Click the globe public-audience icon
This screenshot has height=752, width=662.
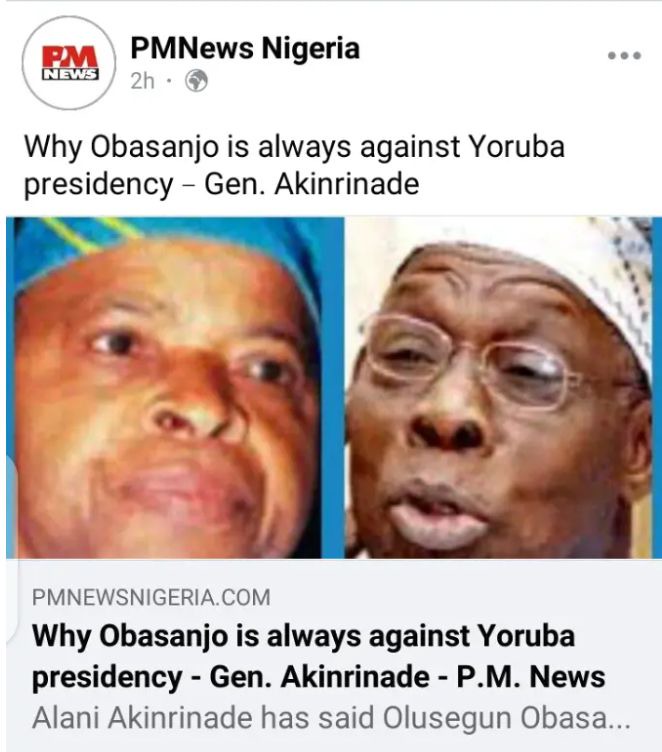(x=197, y=81)
